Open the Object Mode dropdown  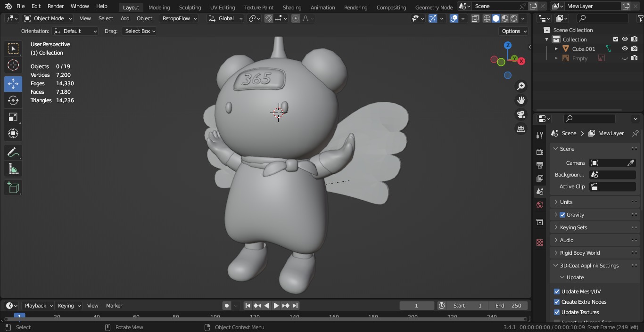tap(48, 18)
